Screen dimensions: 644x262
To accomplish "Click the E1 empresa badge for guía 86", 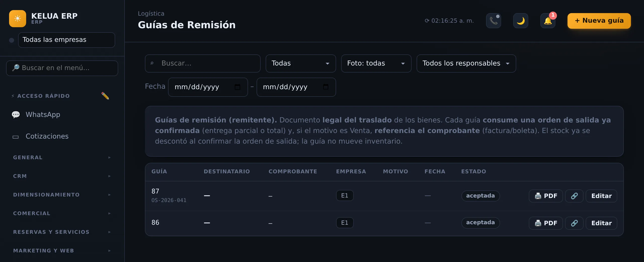I will [x=345, y=223].
